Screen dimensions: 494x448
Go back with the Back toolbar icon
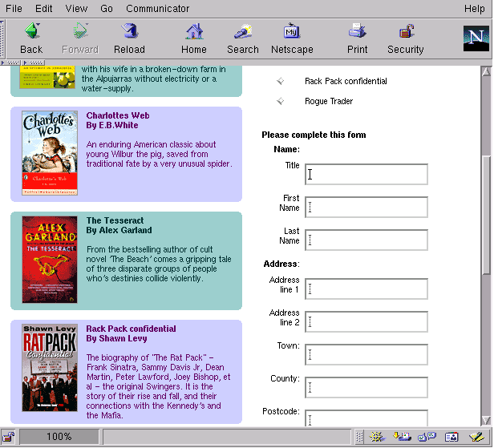point(31,31)
